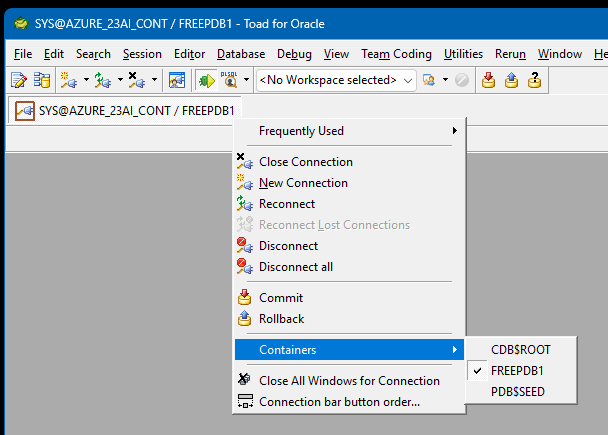Open the Session Browser toolbar icon

(177, 80)
